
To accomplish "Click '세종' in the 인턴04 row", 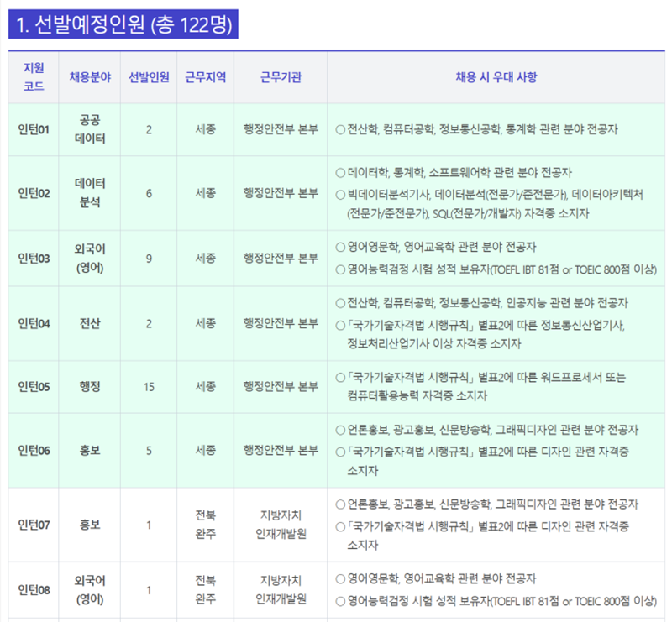I will (x=205, y=323).
